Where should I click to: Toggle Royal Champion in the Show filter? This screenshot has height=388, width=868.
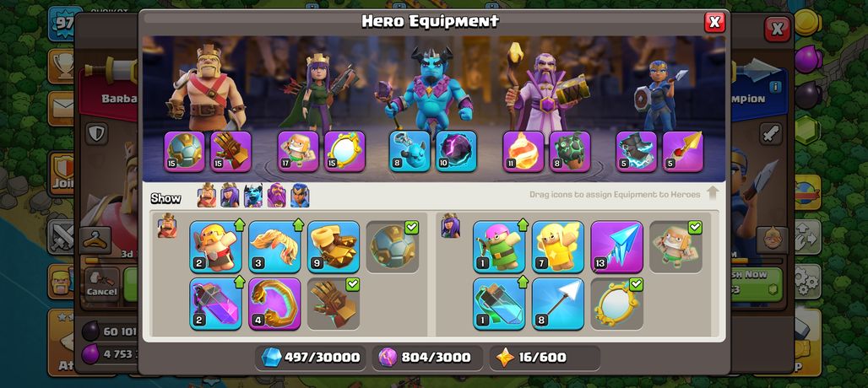[x=300, y=196]
